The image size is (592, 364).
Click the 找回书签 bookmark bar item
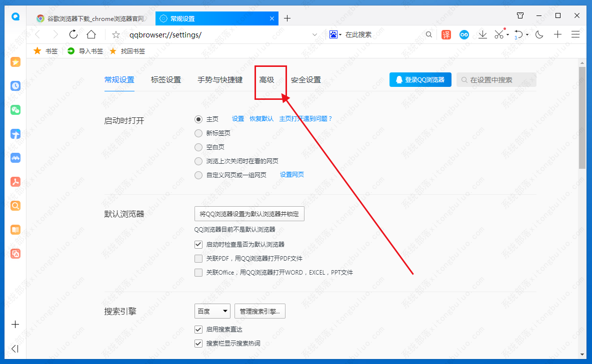[127, 51]
